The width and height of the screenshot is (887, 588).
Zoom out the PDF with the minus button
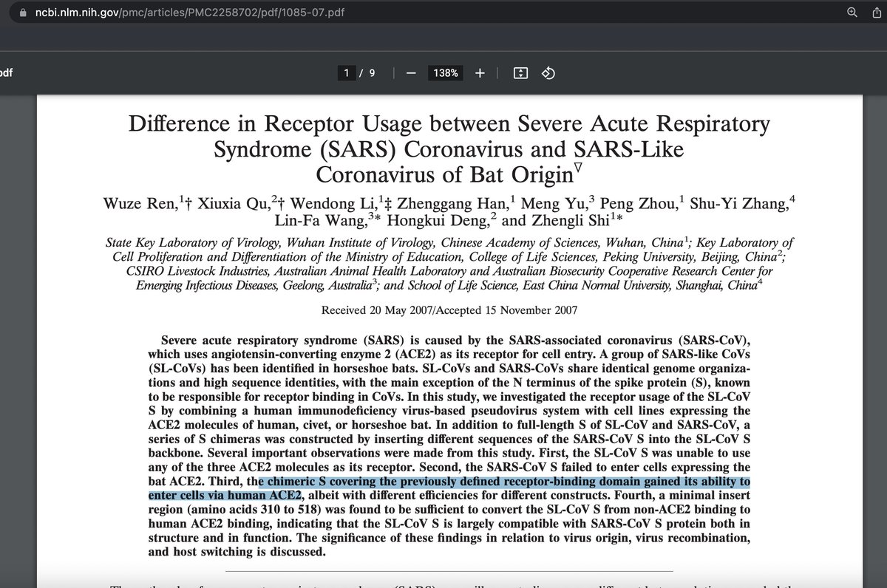point(412,73)
